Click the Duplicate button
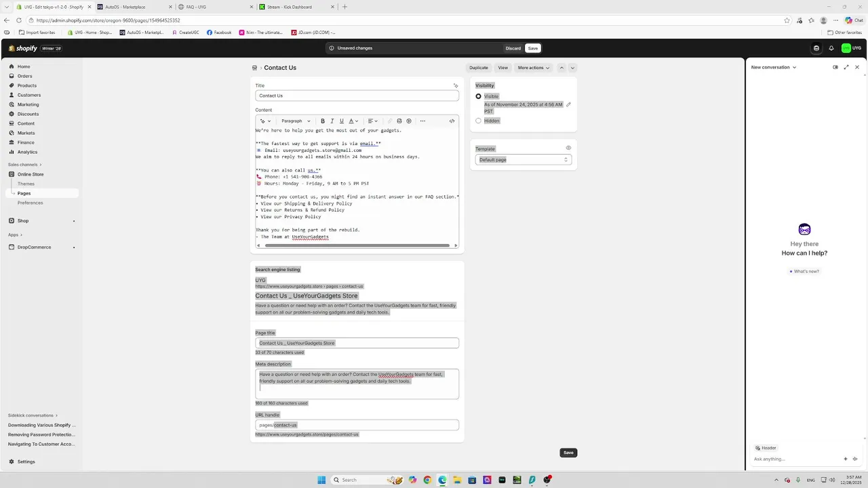 tap(479, 68)
